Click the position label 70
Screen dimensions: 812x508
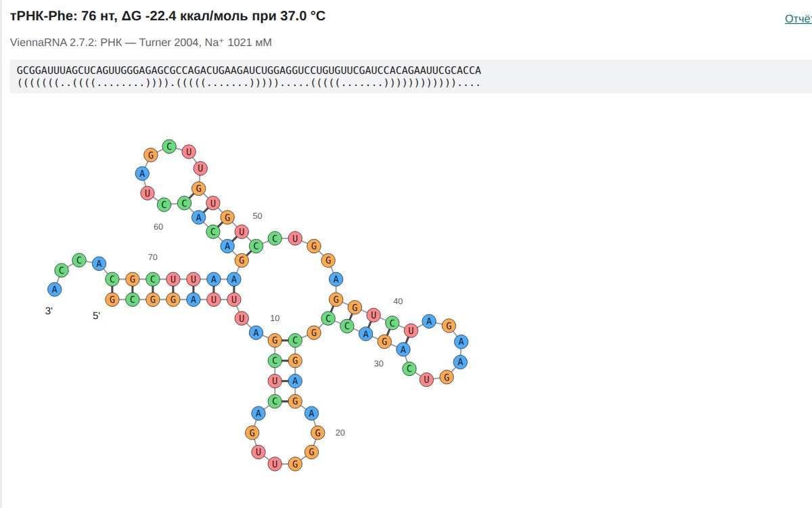(x=153, y=257)
